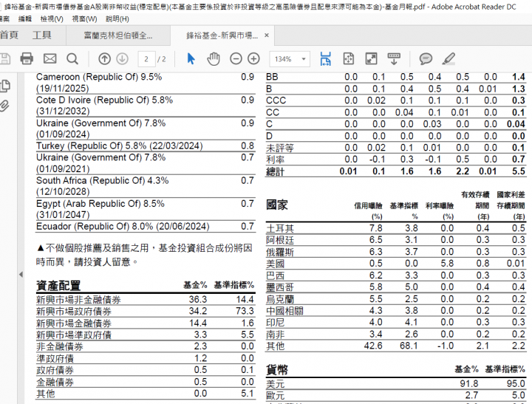Click the 國家 section heading
This screenshot has height=404, width=532.
coord(277,205)
